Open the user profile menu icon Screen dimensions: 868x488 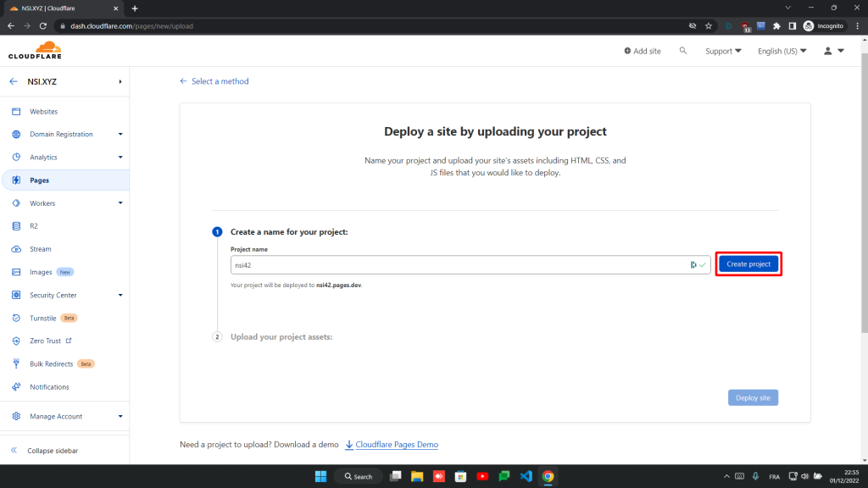(x=834, y=51)
